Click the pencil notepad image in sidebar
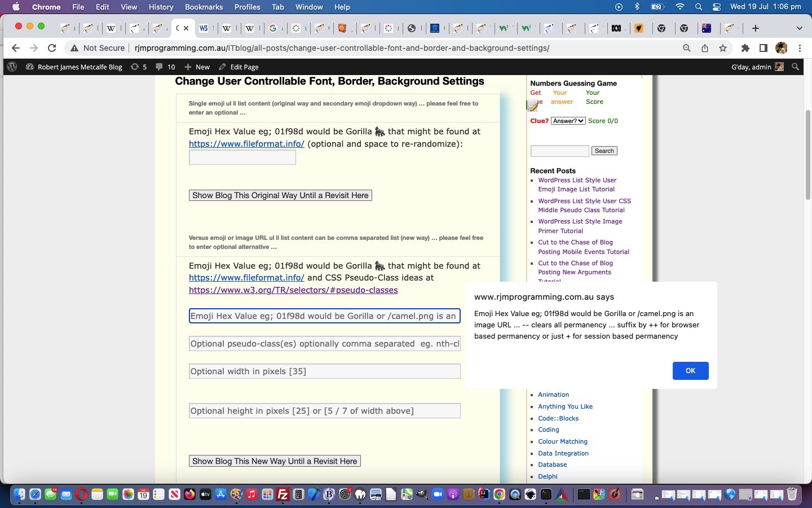This screenshot has height=508, width=812. [532, 106]
